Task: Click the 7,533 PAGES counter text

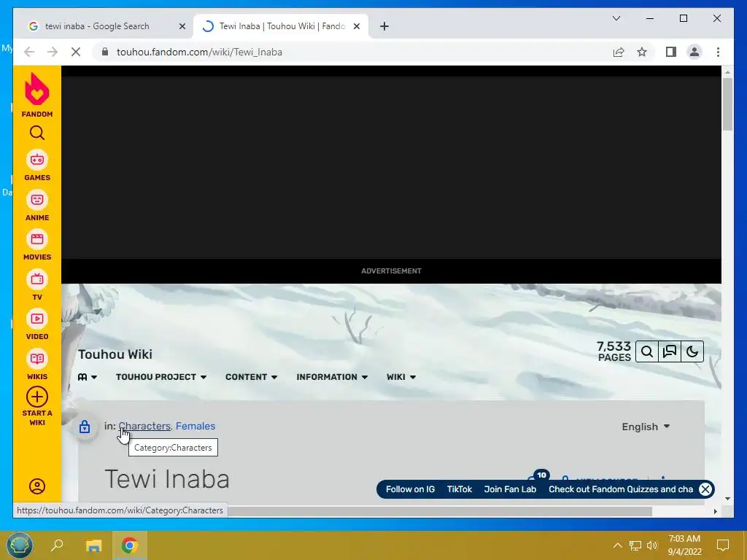Action: point(614,351)
